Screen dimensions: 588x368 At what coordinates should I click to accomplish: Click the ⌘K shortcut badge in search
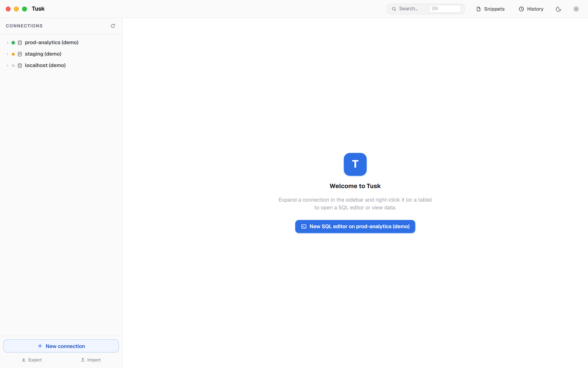click(x=445, y=9)
